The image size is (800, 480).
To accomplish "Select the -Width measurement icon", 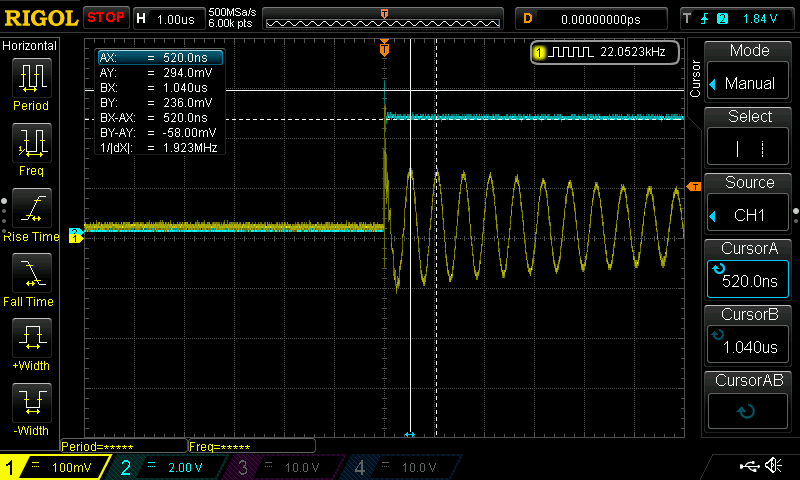I will (x=31, y=406).
